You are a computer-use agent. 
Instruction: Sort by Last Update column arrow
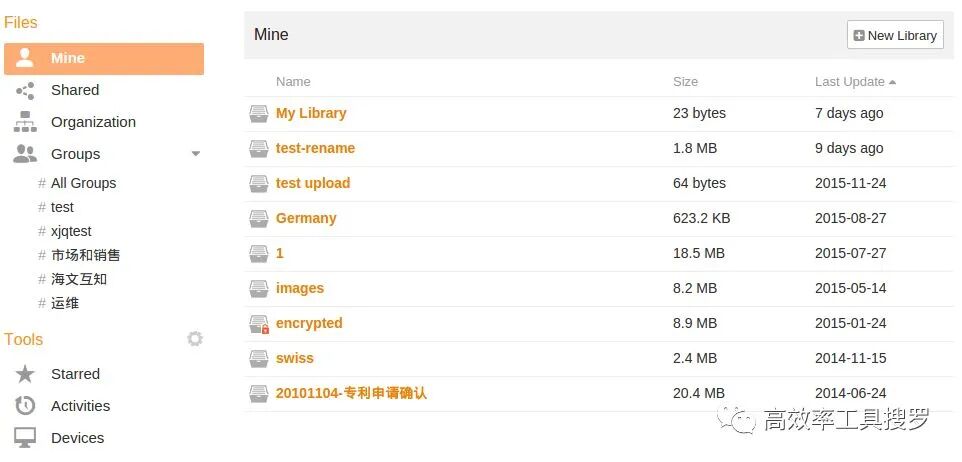click(x=892, y=82)
